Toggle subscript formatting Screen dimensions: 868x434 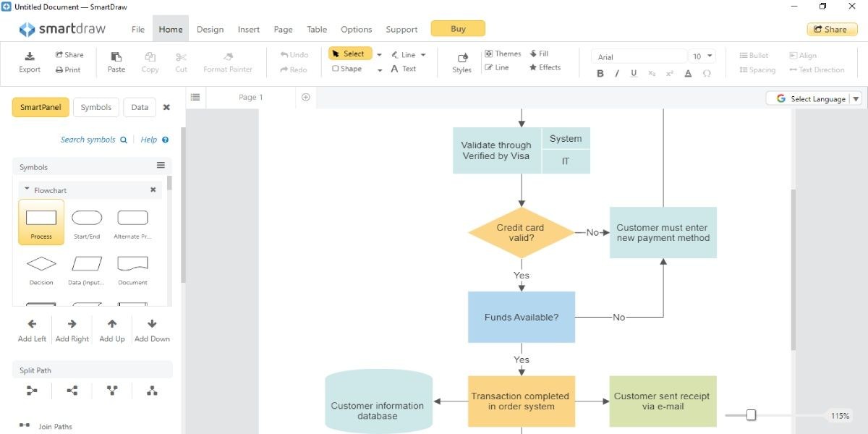pyautogui.click(x=652, y=73)
